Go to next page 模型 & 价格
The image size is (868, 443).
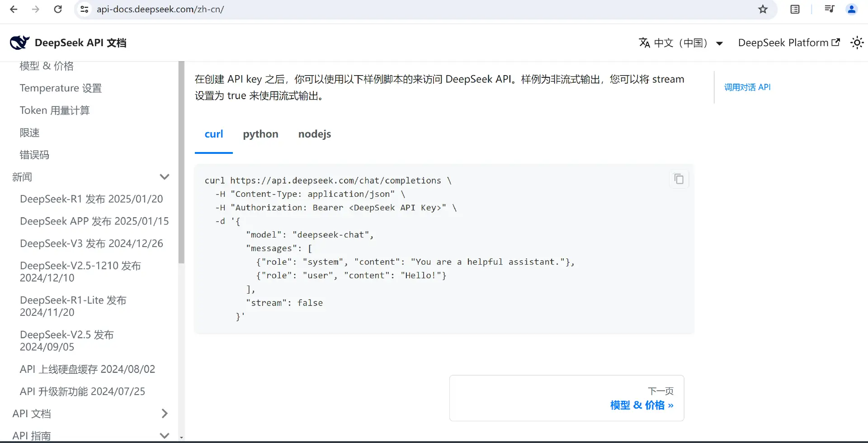566,398
